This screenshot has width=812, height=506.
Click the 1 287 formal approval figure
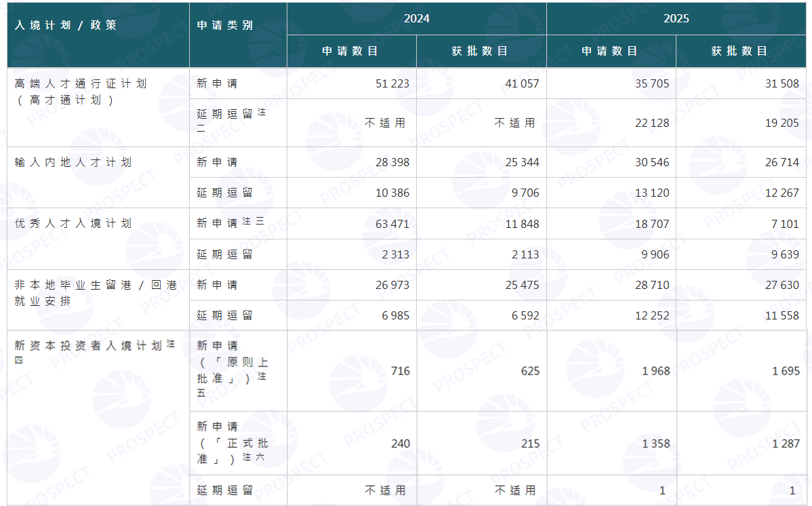[786, 444]
